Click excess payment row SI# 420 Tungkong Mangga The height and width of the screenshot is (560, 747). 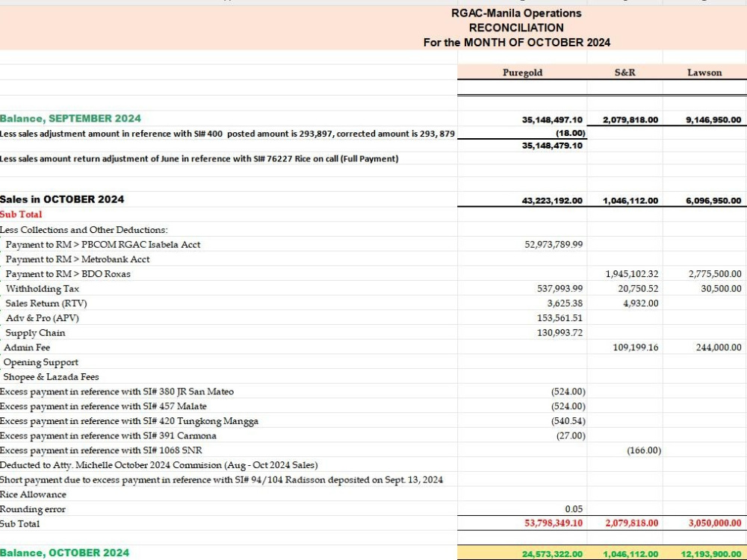129,421
